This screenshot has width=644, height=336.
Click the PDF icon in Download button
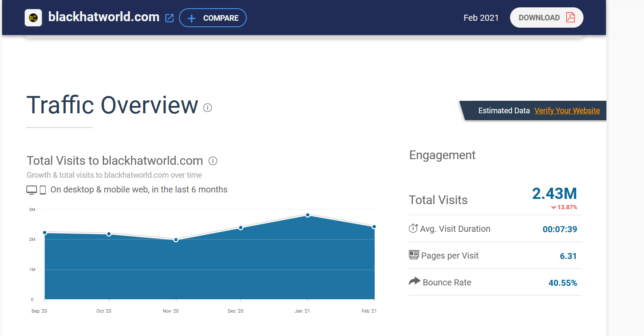pyautogui.click(x=571, y=17)
